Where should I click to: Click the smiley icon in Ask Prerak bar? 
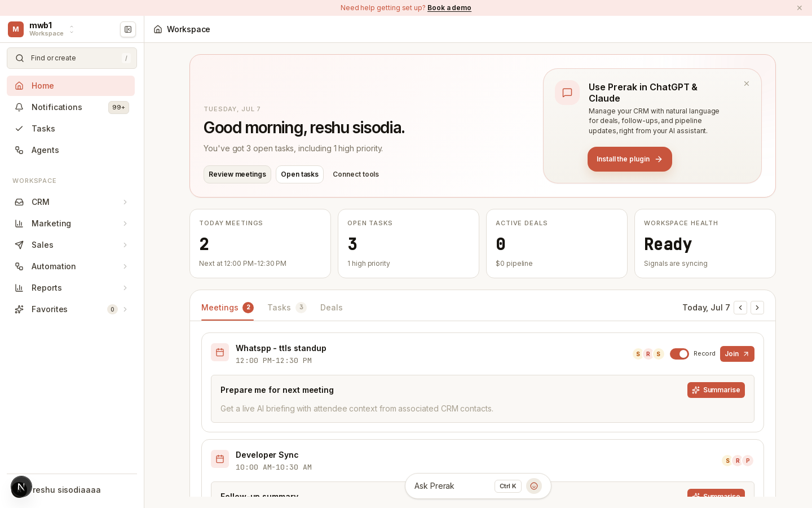534,486
